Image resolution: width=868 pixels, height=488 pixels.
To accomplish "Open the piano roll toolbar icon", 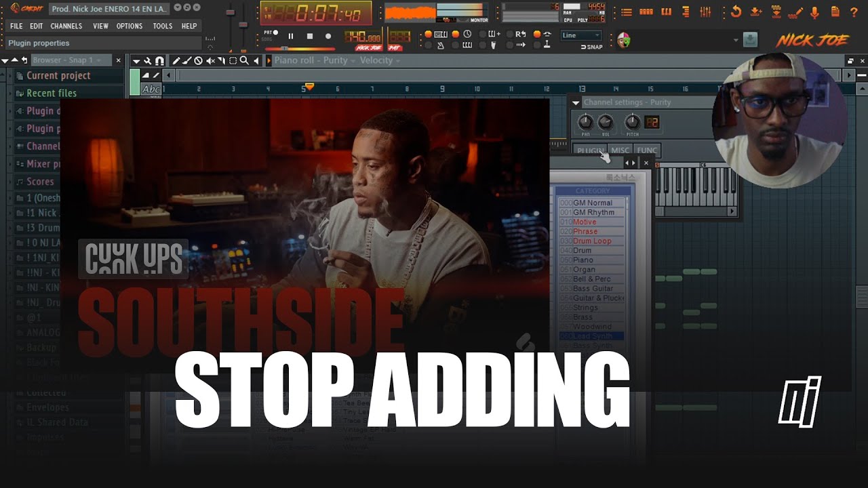I will [667, 12].
